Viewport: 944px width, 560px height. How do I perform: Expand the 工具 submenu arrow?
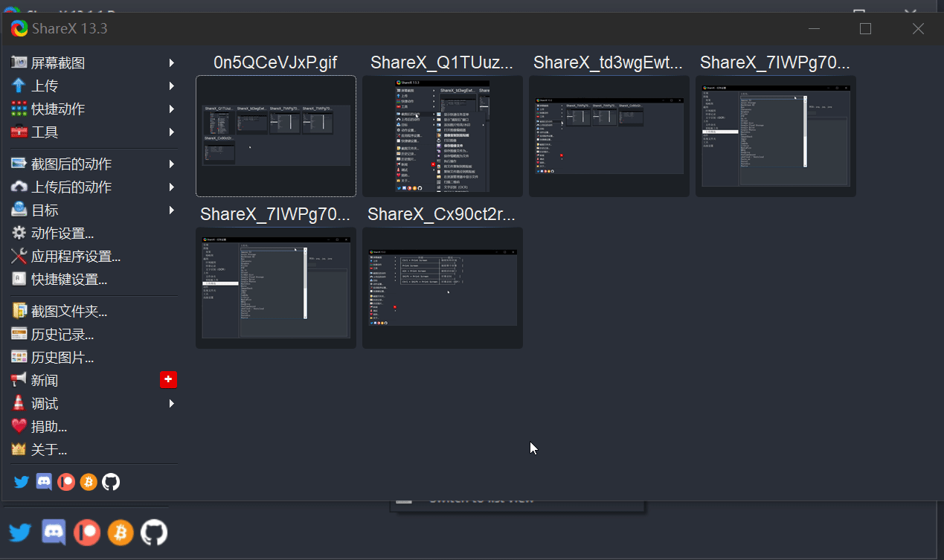(172, 132)
